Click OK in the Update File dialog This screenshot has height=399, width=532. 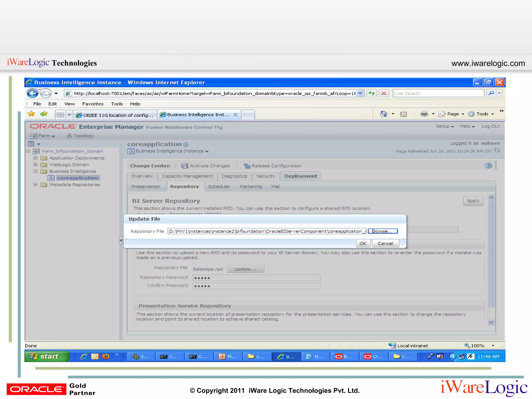pos(363,243)
